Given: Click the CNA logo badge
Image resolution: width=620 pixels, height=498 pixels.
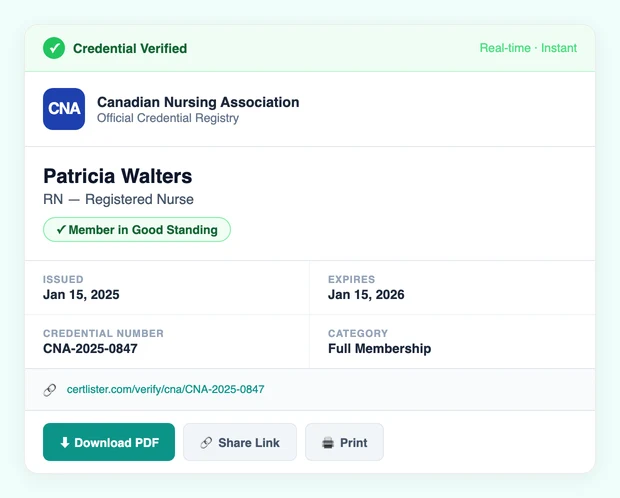Looking at the screenshot, I should point(64,109).
